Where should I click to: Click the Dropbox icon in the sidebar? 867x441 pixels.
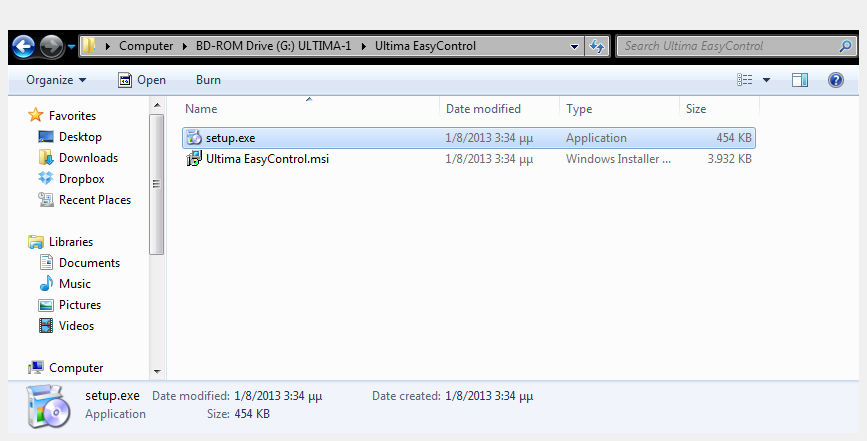pyautogui.click(x=46, y=178)
